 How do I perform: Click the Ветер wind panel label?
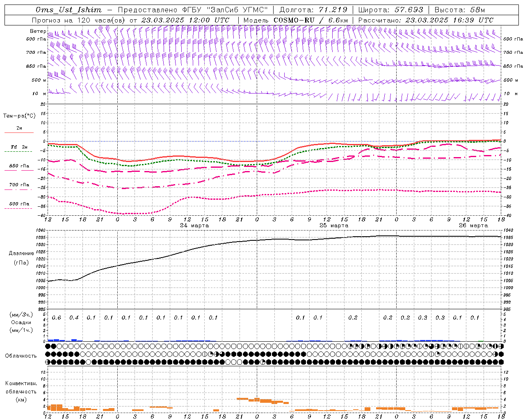click(x=38, y=31)
